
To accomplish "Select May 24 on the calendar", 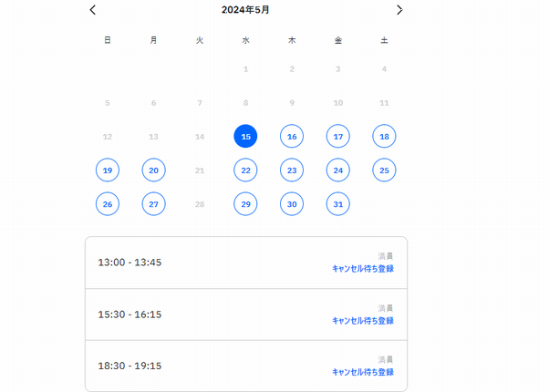I will click(x=338, y=170).
